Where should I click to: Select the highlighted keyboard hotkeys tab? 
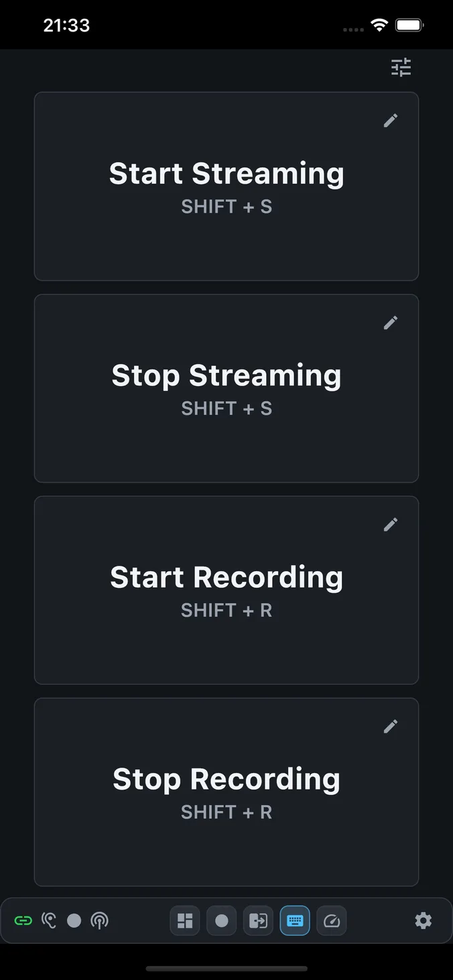295,921
